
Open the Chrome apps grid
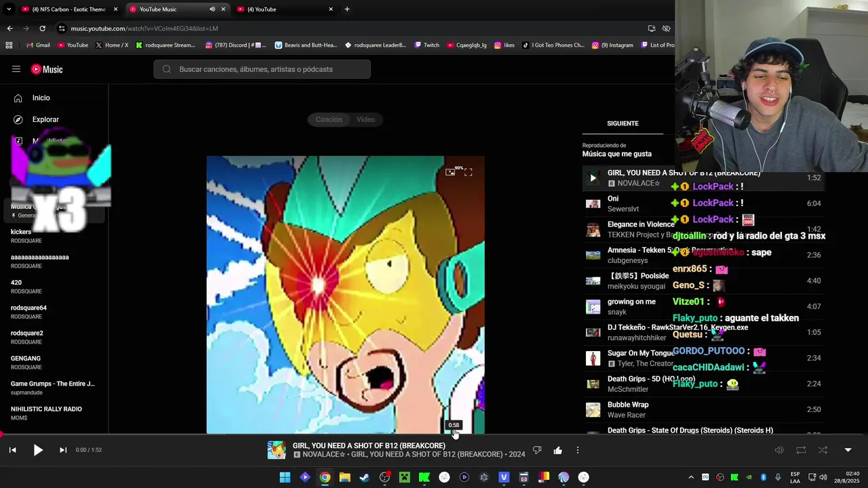point(9,45)
